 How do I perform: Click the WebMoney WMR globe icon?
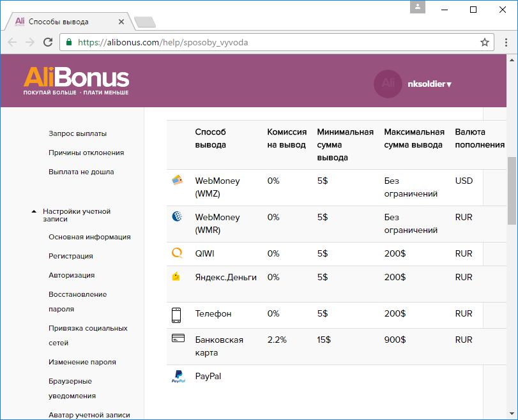coord(177,216)
